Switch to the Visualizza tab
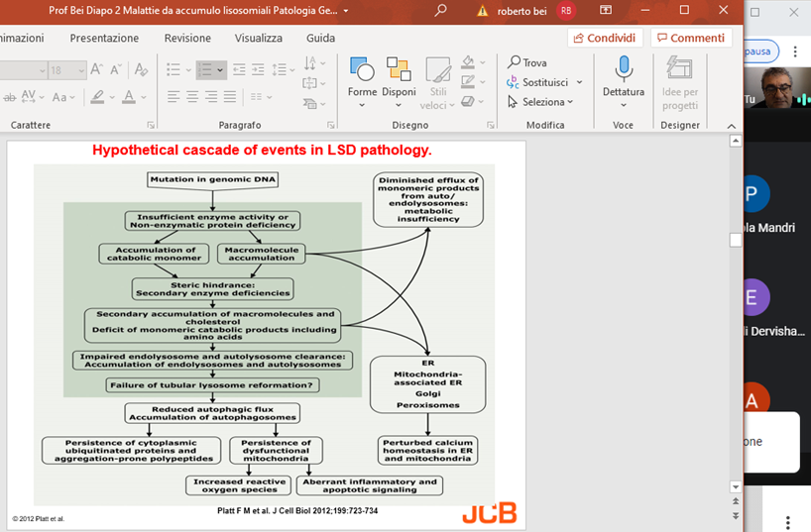The height and width of the screenshot is (532, 811). (x=258, y=38)
